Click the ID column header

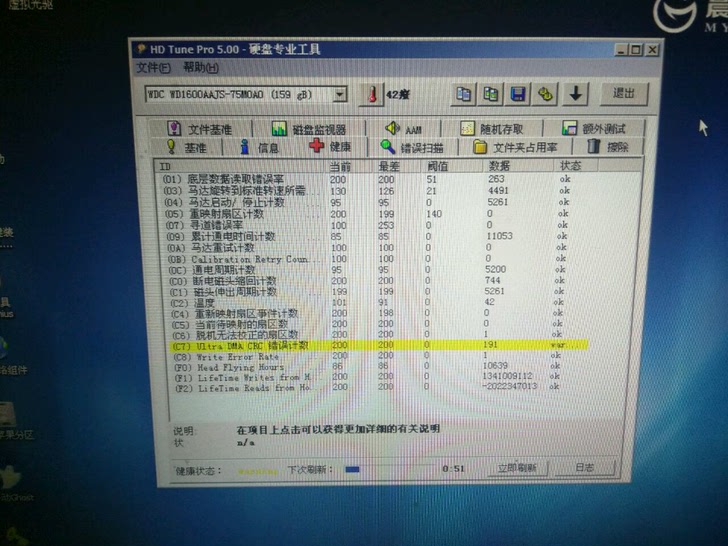(x=241, y=166)
